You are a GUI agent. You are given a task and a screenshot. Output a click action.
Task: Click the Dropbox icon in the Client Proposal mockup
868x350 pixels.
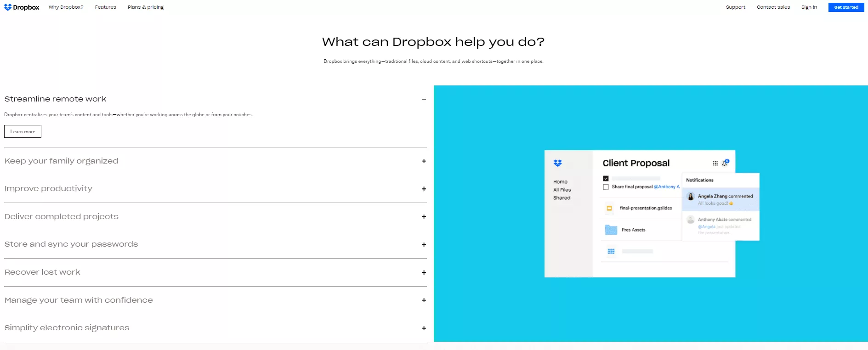558,163
